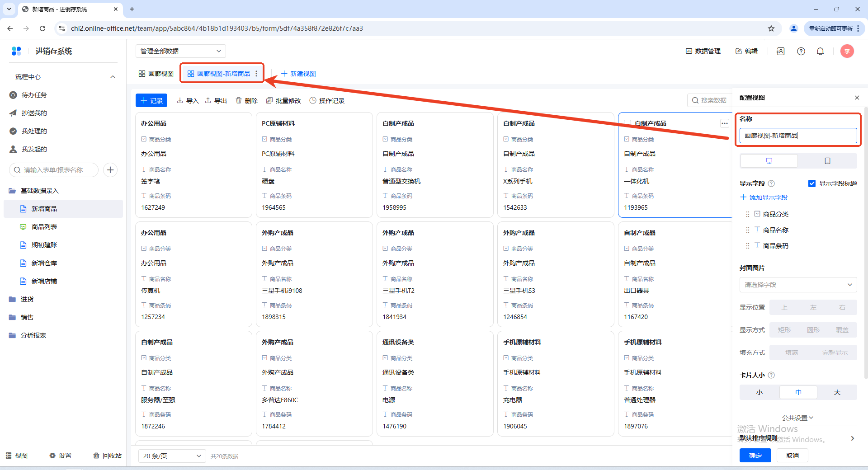Click the 确定 confirm button
The image size is (868, 470).
(x=755, y=456)
